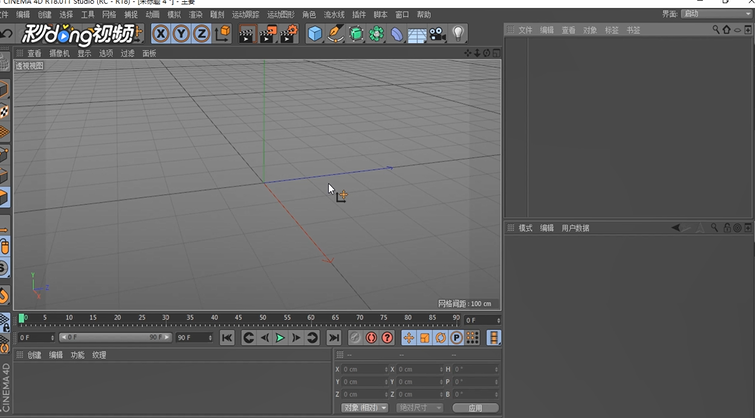Click Object Manager home path icon
The height and width of the screenshot is (418, 755).
tap(727, 30)
